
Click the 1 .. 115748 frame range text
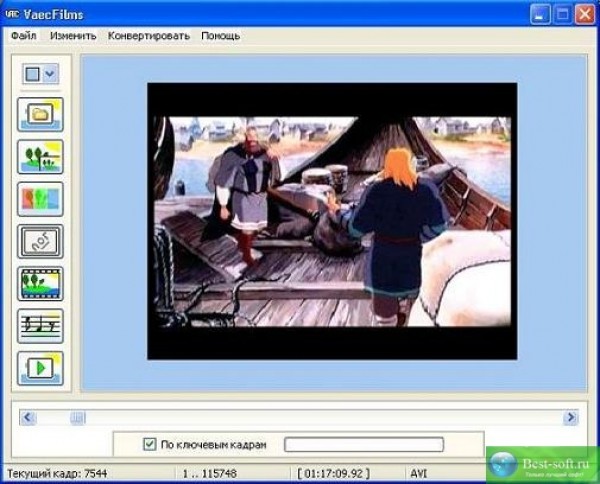click(x=209, y=474)
